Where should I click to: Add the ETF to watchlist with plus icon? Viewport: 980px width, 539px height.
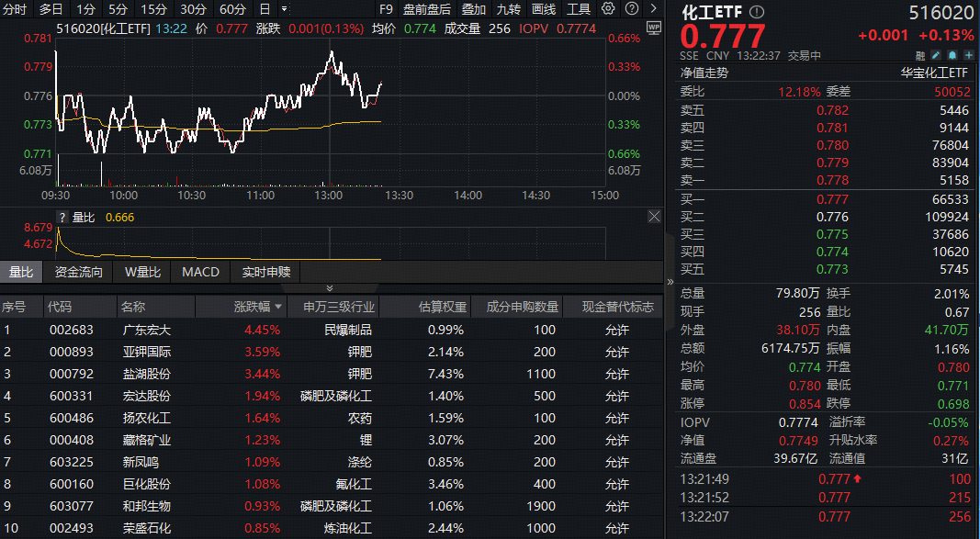point(969,55)
